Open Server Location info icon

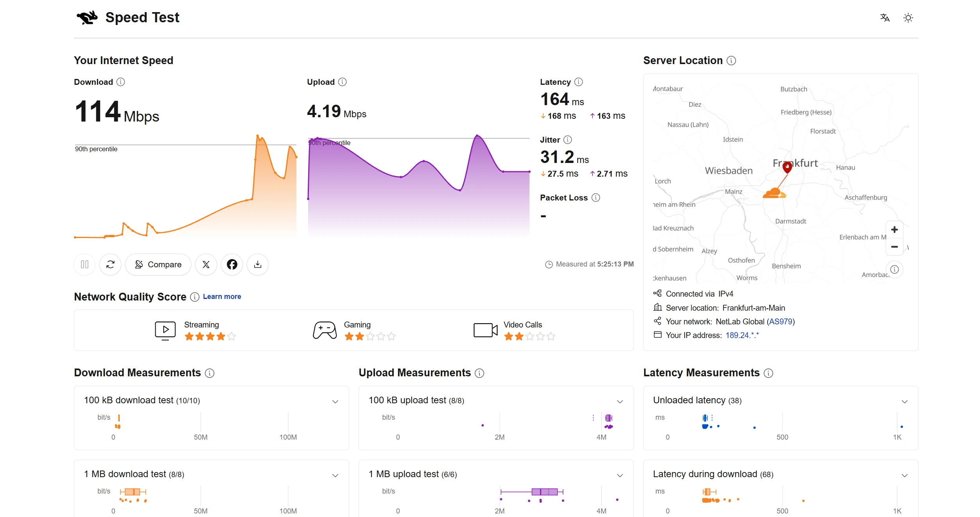[x=731, y=61]
